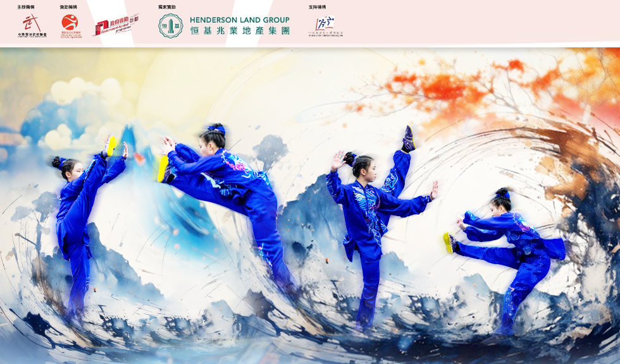
Task: Click the red Government-funded programme logo
Action: [116, 25]
